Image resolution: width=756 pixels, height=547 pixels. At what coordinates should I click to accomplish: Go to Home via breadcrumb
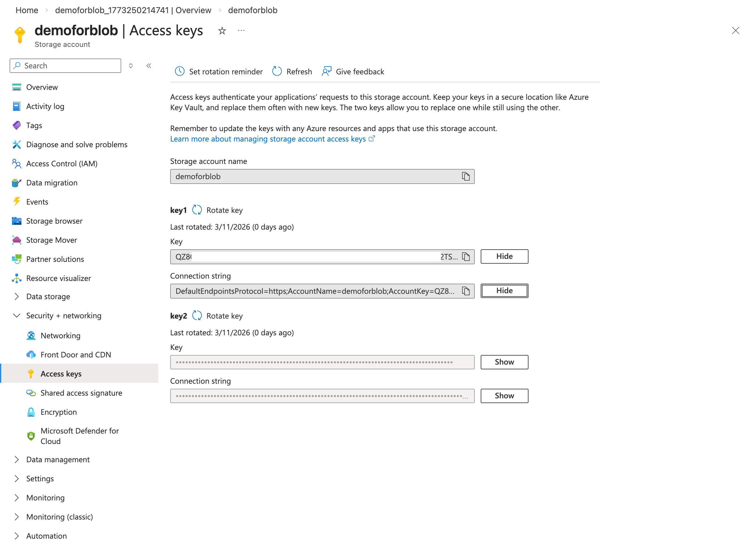(27, 10)
